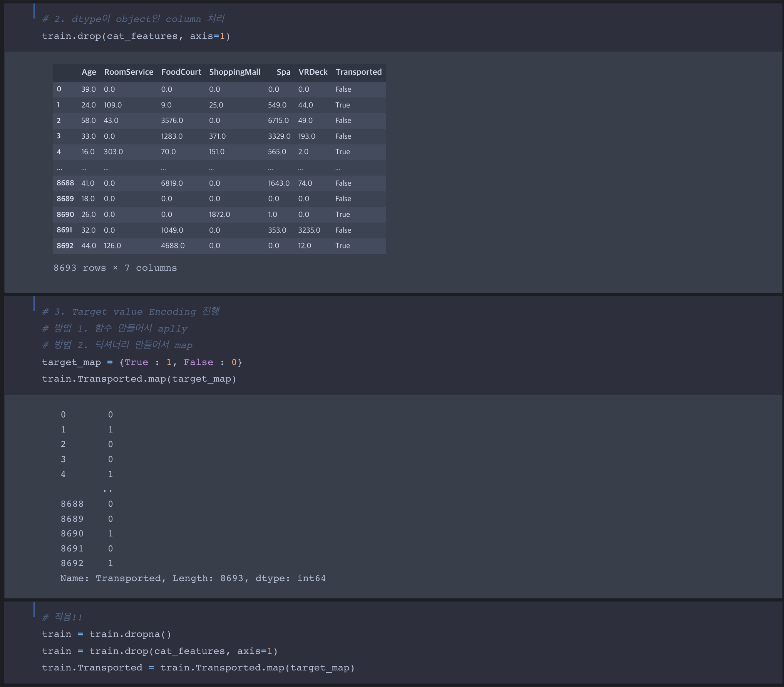Click the 6715.0 Spa value cell

pyautogui.click(x=278, y=121)
